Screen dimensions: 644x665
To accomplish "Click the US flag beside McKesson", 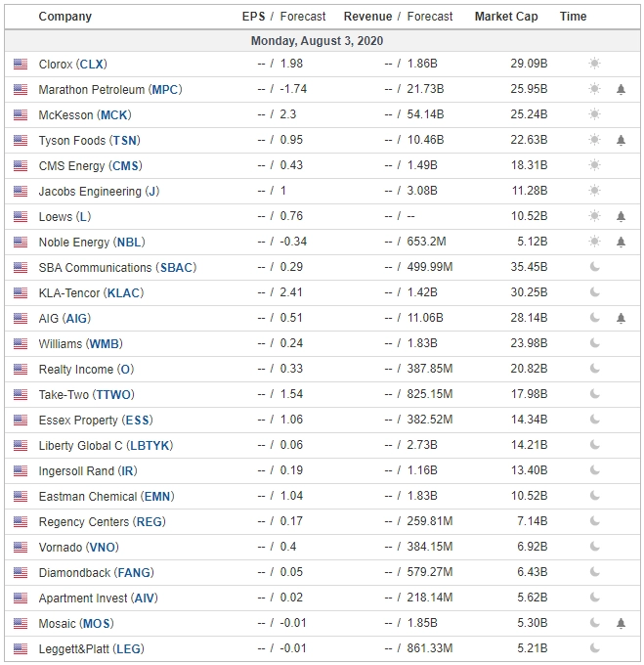I will point(21,115).
